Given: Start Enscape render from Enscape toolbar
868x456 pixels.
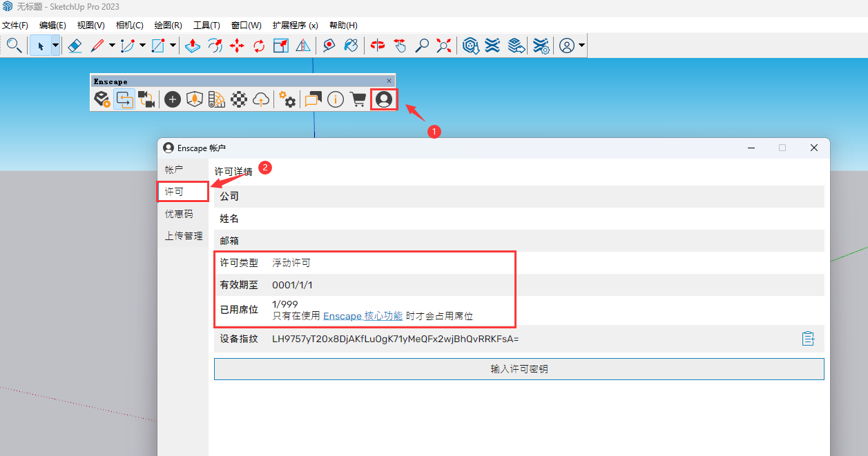Looking at the screenshot, I should pyautogui.click(x=102, y=99).
